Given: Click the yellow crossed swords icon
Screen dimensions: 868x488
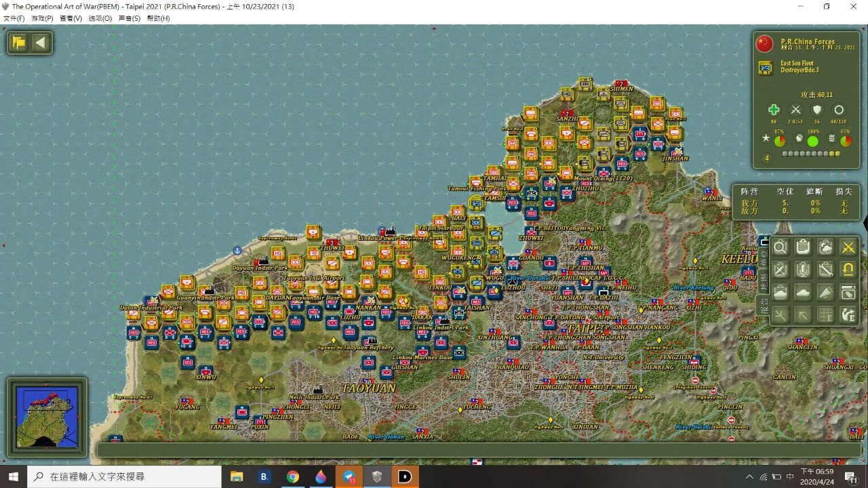Looking at the screenshot, I should pyautogui.click(x=848, y=247).
